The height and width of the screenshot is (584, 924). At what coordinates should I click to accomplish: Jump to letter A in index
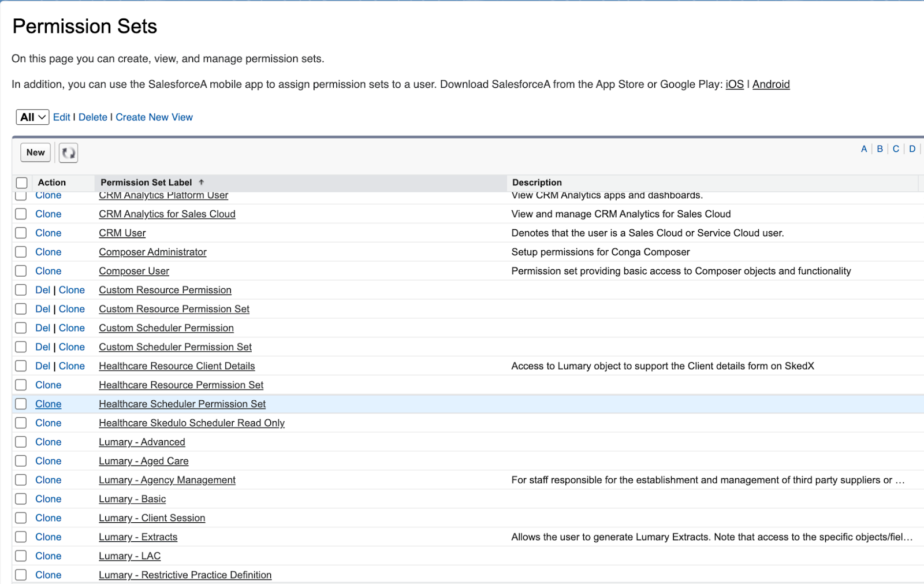click(x=864, y=149)
